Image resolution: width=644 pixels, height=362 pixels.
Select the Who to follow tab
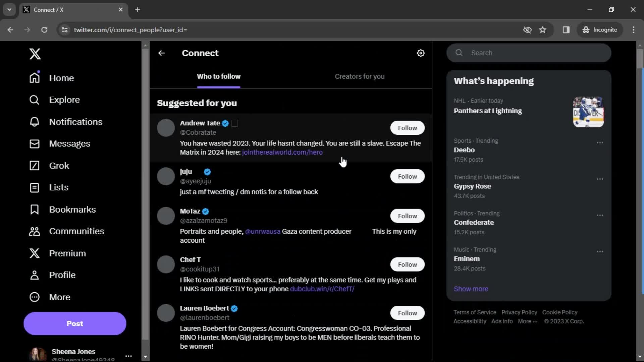(218, 76)
